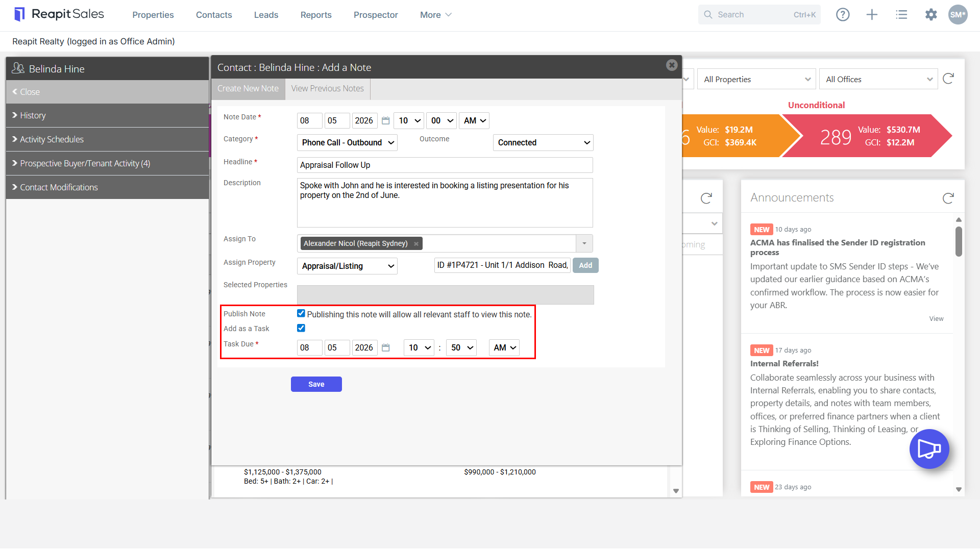Click the Add property button
The image size is (980, 551).
585,265
